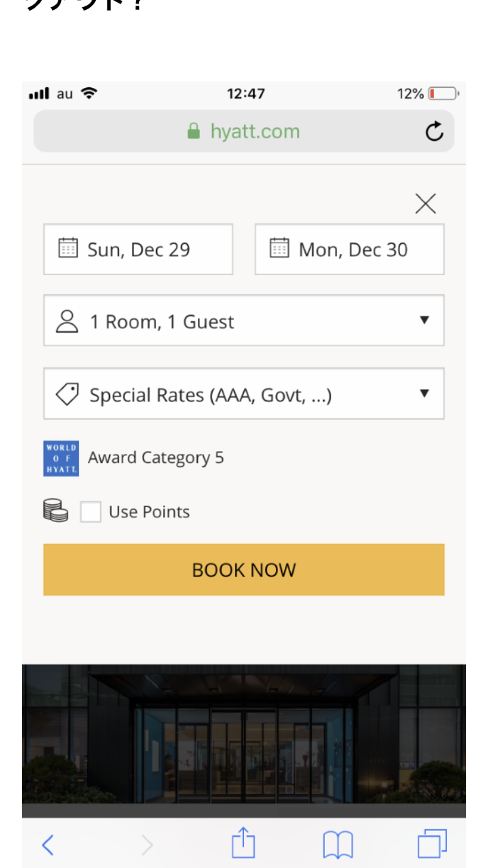
Task: Close the booking panel with X
Action: 426,204
